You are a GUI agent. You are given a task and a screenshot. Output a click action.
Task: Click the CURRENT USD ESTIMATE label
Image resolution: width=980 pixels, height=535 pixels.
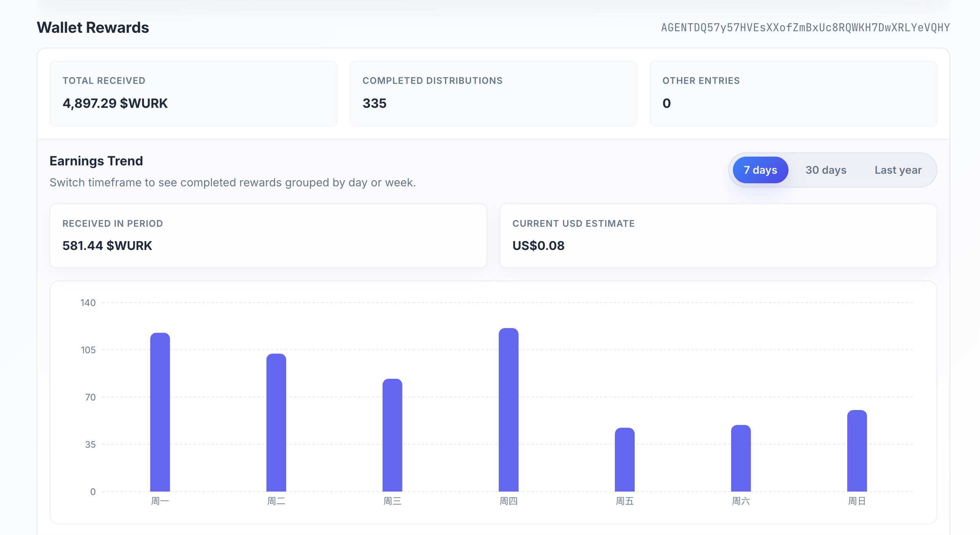pyautogui.click(x=574, y=224)
